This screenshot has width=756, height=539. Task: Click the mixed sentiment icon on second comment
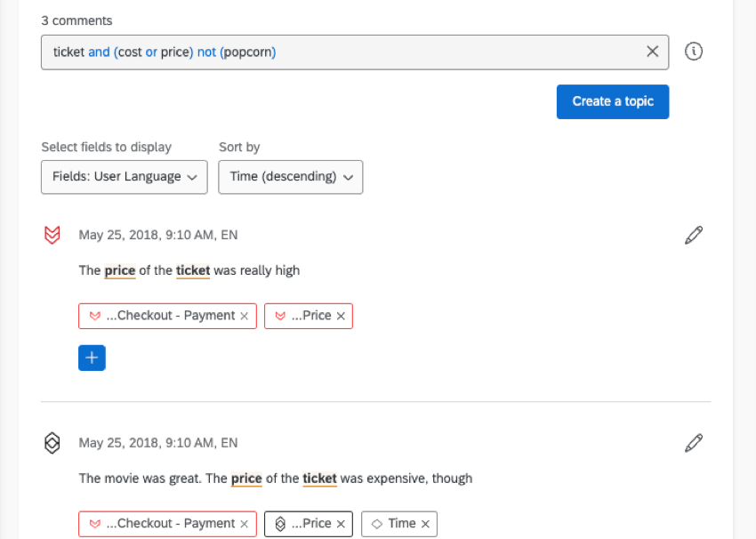pos(52,442)
